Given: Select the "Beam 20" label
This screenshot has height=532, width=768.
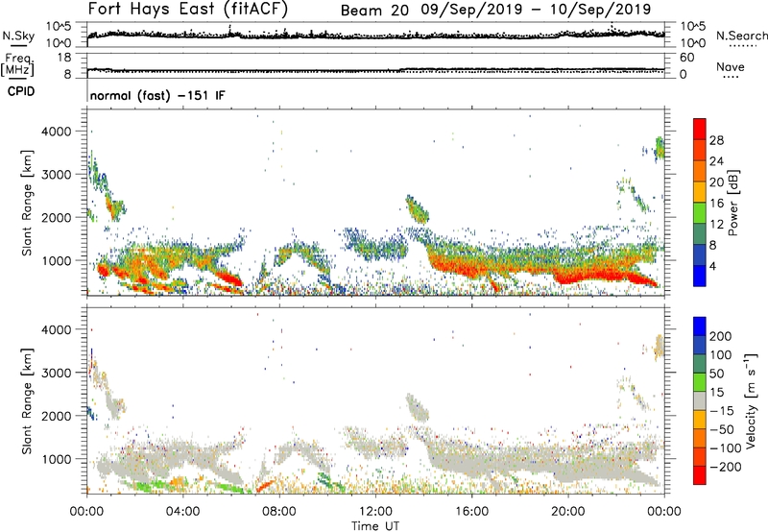Looking at the screenshot, I should pyautogui.click(x=374, y=11).
